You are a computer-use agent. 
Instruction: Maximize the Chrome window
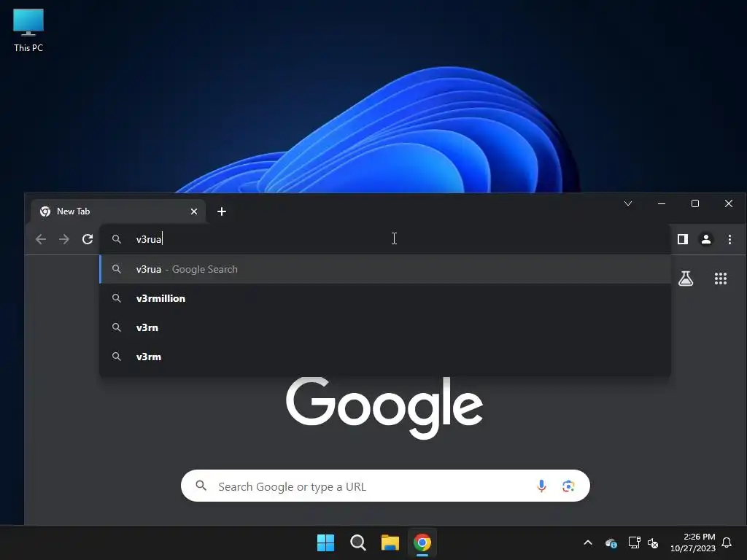point(695,204)
